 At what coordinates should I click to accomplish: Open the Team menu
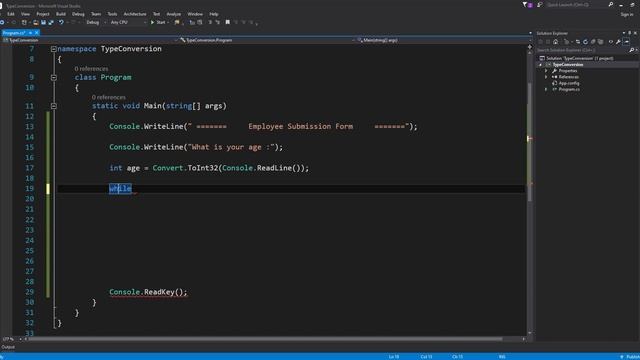click(x=96, y=14)
